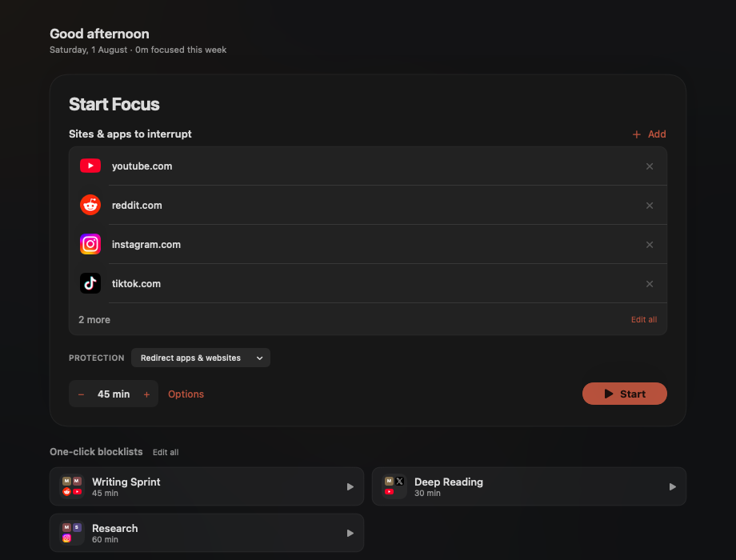Remove instagram.com from the list
The width and height of the screenshot is (736, 560).
649,245
